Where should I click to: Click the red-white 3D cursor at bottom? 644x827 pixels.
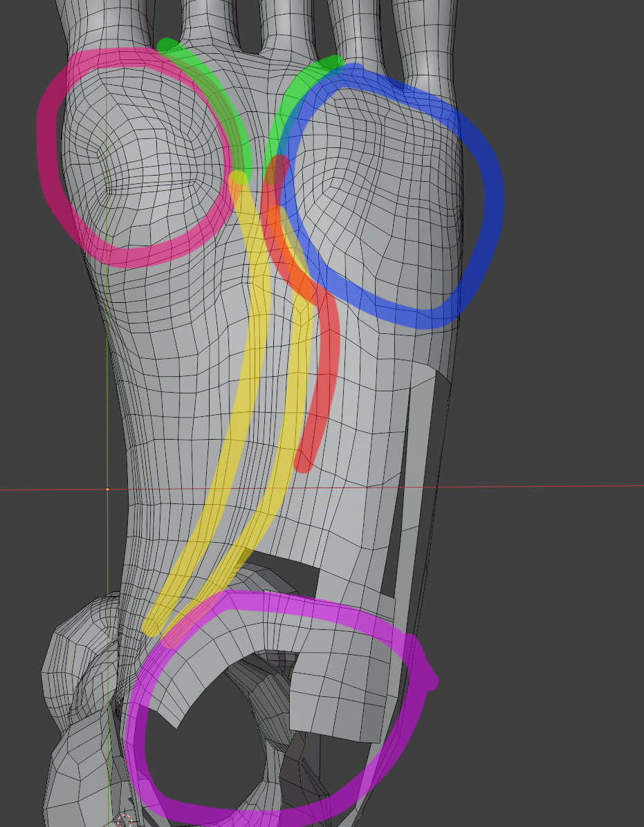click(x=125, y=821)
